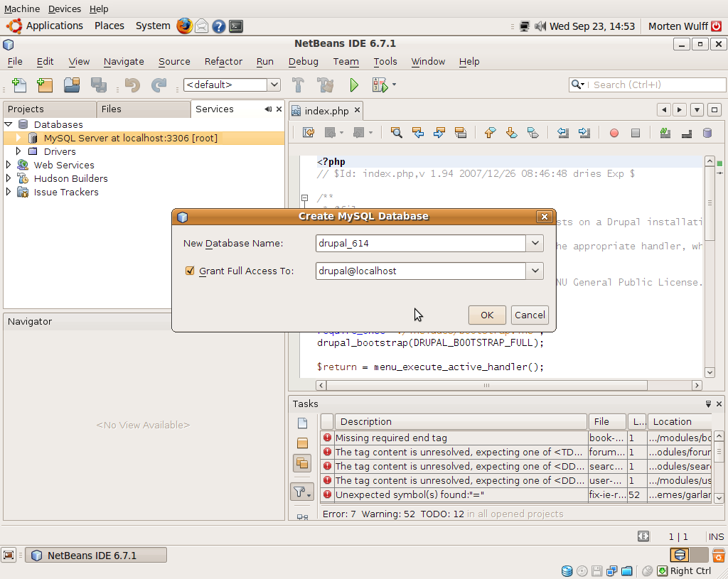Image resolution: width=728 pixels, height=579 pixels.
Task: Click the Save All toolbar icon
Action: [x=98, y=85]
